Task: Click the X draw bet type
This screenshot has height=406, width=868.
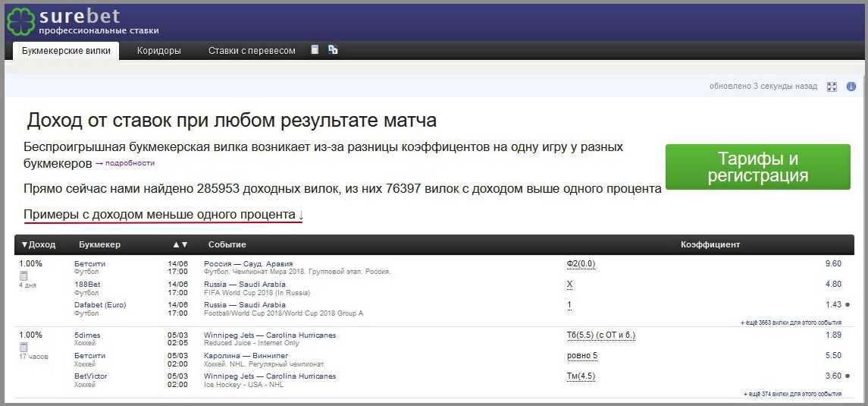Action: coord(569,284)
